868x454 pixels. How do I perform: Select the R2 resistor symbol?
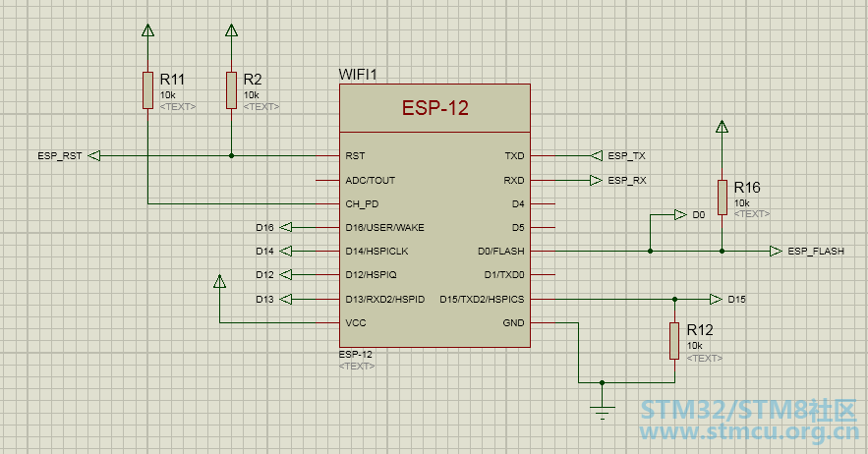click(231, 89)
